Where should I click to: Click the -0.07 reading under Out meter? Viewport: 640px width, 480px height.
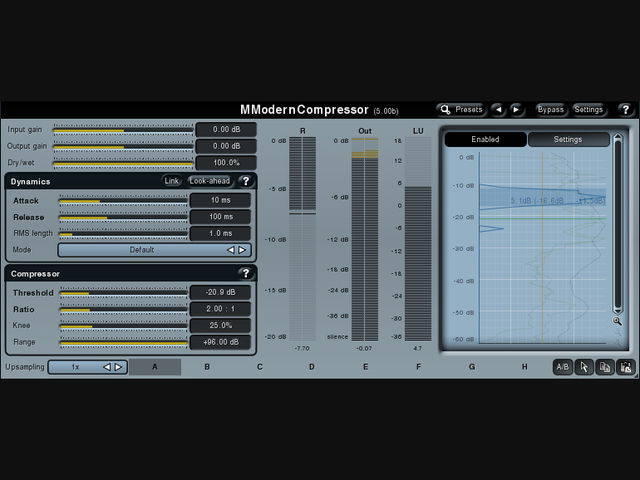(x=364, y=349)
